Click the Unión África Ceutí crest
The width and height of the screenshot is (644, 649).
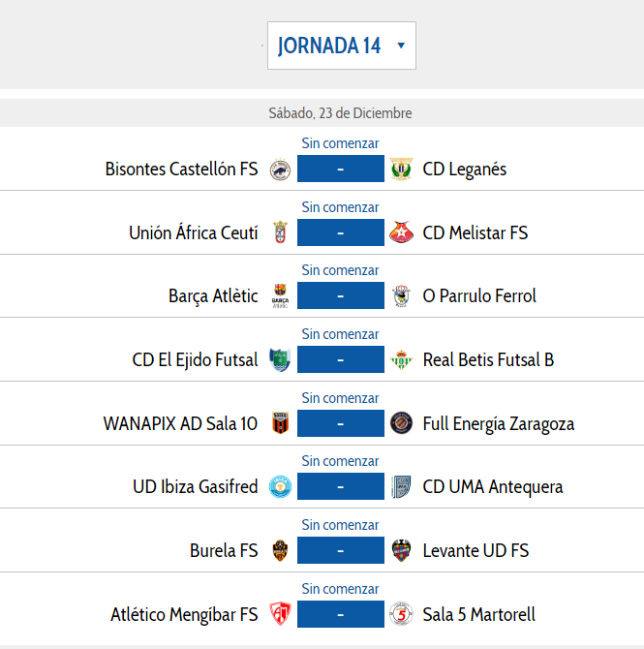(x=280, y=233)
